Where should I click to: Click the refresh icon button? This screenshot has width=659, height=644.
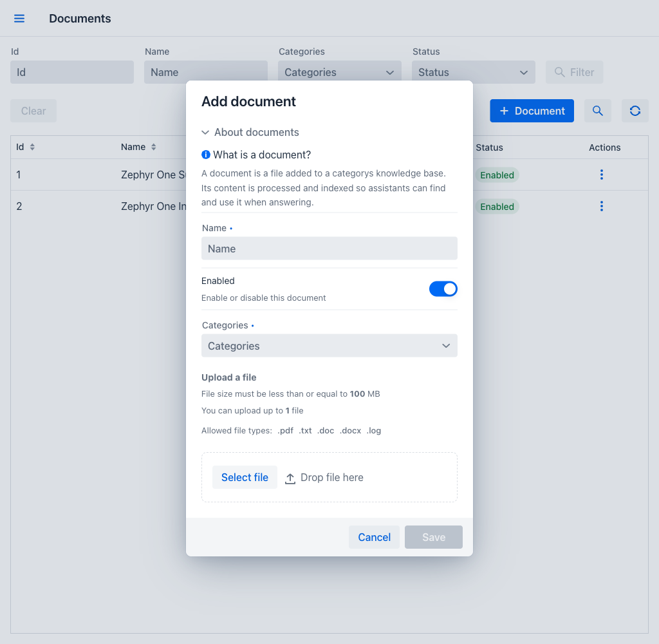coord(635,111)
